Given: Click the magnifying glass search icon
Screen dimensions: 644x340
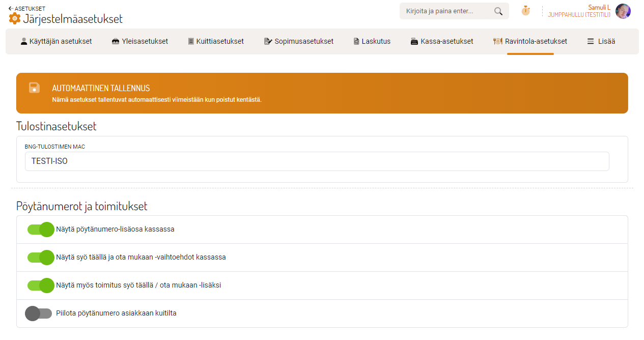Looking at the screenshot, I should 498,11.
